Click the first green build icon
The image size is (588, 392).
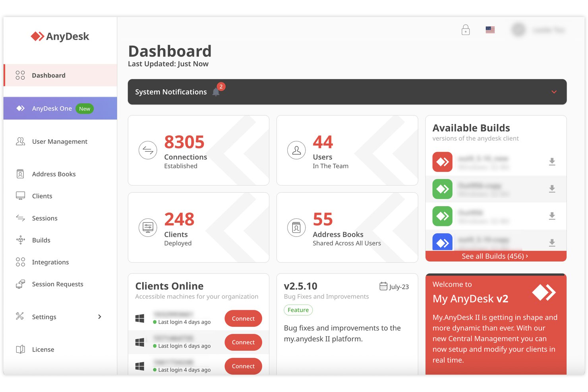pyautogui.click(x=443, y=189)
